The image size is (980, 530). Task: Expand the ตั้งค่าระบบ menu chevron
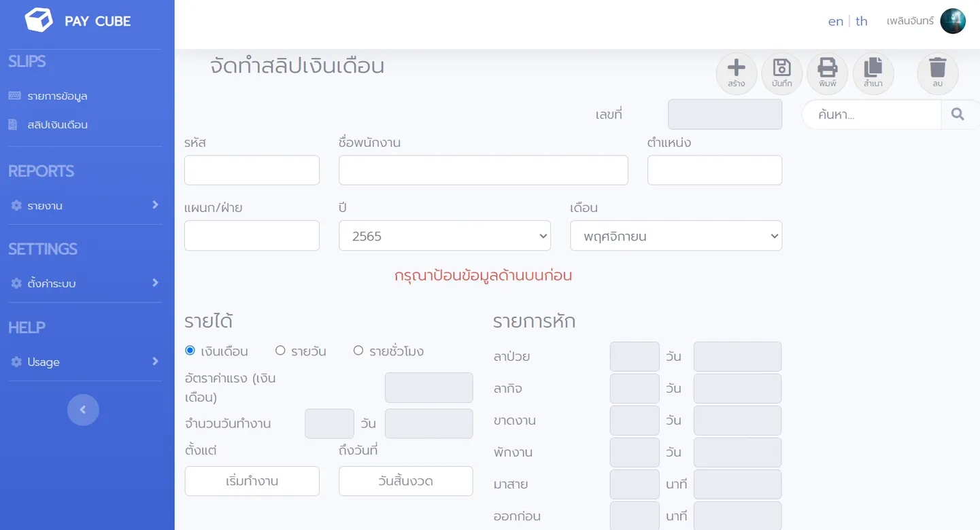point(155,282)
